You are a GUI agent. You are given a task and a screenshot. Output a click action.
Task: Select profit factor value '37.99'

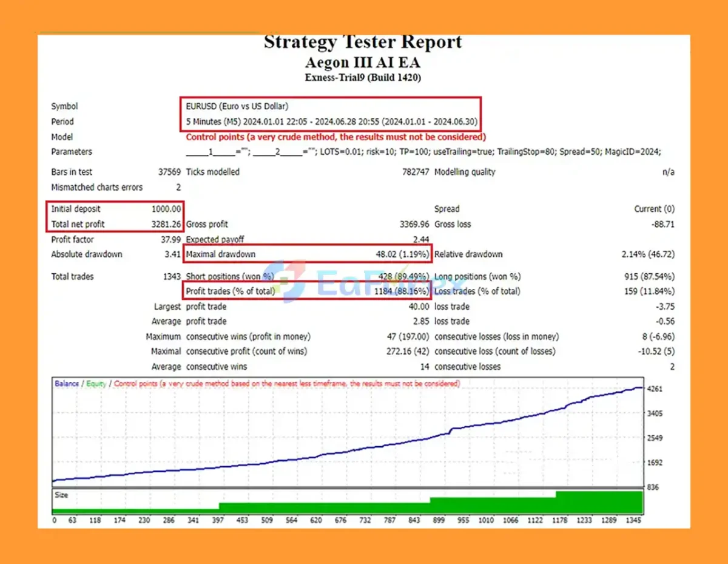170,239
